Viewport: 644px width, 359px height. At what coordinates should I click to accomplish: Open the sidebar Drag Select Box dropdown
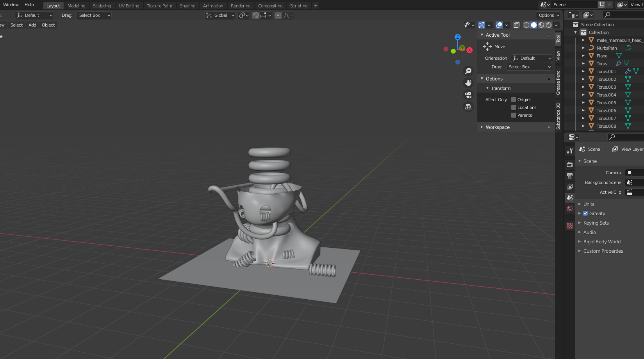point(529,67)
